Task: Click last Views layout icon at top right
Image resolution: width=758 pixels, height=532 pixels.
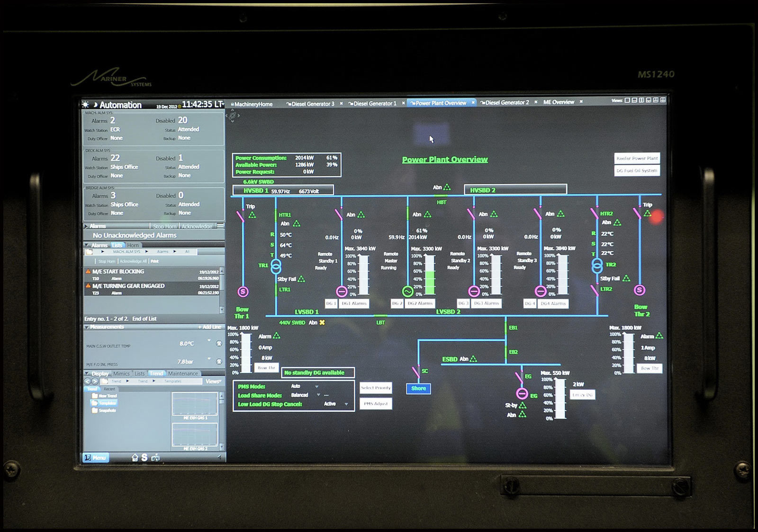Action: pos(663,100)
